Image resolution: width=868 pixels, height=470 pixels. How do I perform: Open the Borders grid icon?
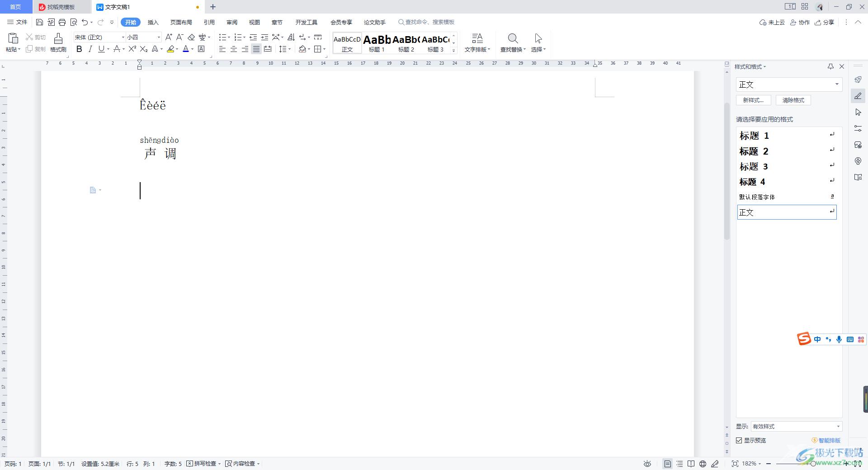coord(318,49)
